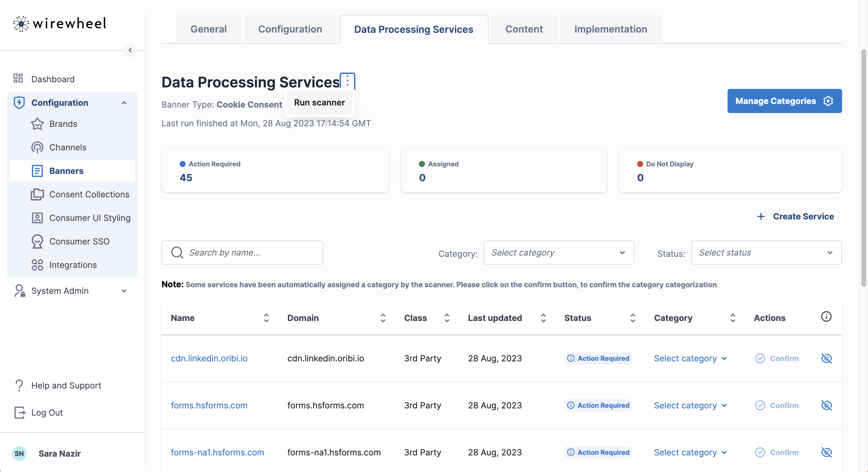Select Run scanner from the popup menu
Viewport: 868px width, 472px height.
(319, 102)
